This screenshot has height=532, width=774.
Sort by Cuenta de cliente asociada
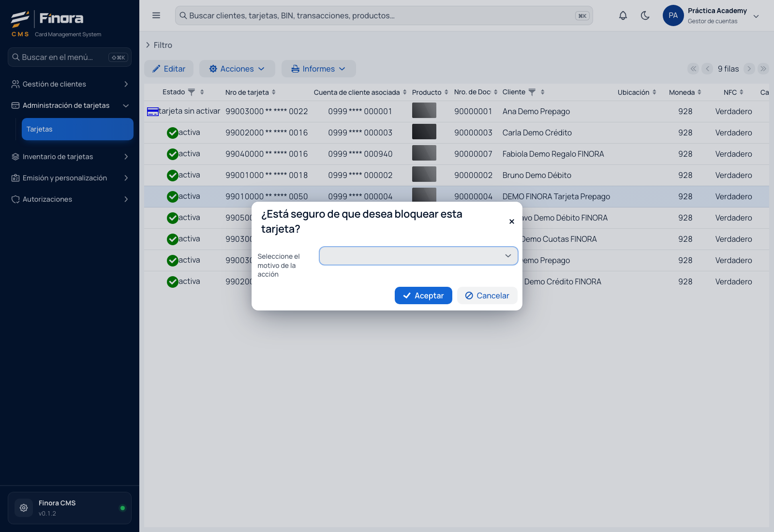click(405, 92)
